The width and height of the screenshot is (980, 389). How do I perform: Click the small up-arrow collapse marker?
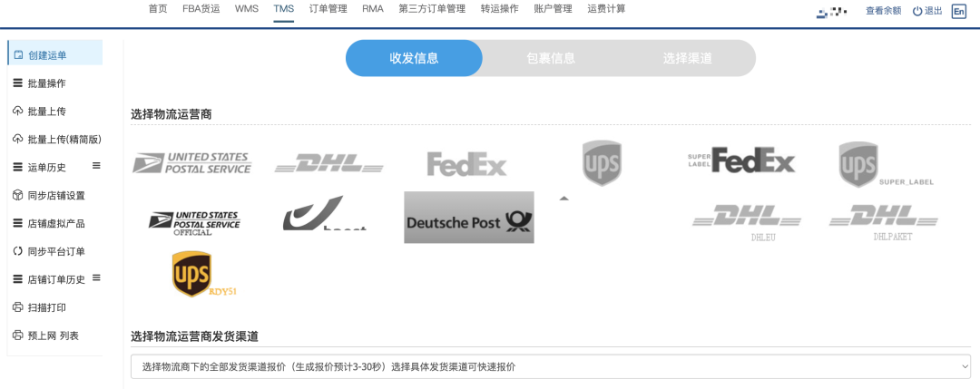pyautogui.click(x=563, y=199)
